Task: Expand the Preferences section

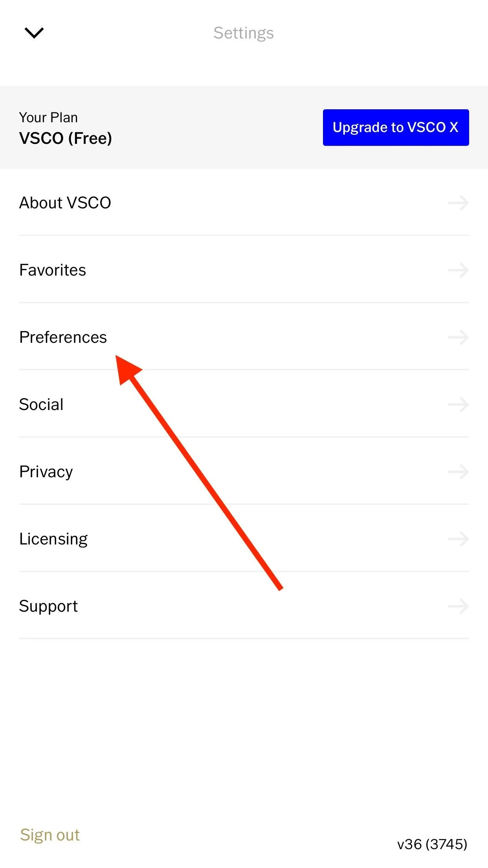Action: [63, 337]
